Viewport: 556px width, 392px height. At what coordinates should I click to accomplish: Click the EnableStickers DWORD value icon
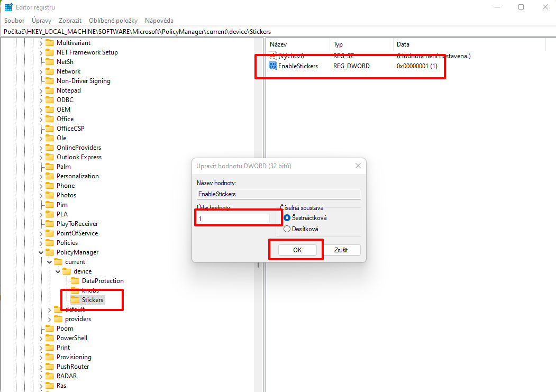272,66
